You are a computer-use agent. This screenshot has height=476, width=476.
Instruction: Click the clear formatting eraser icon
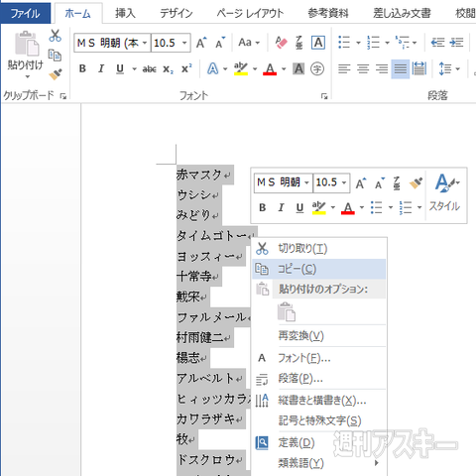pos(281,43)
